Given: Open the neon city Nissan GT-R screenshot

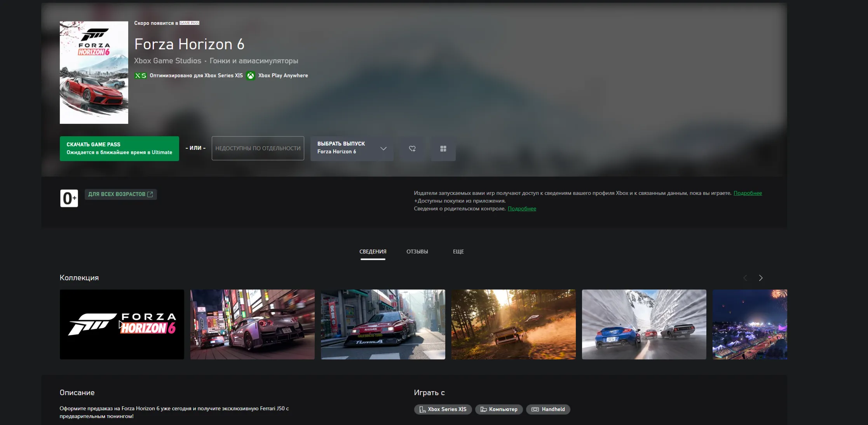Looking at the screenshot, I should pos(253,324).
